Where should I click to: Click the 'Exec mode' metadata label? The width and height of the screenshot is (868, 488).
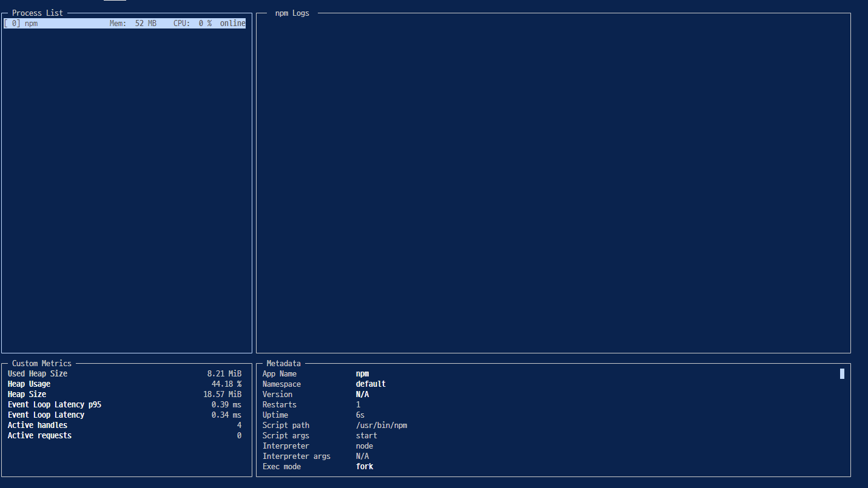[281, 466]
